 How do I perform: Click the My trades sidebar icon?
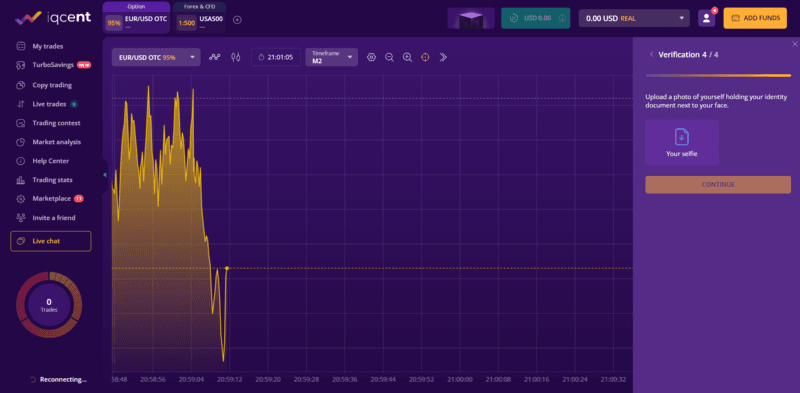click(21, 46)
